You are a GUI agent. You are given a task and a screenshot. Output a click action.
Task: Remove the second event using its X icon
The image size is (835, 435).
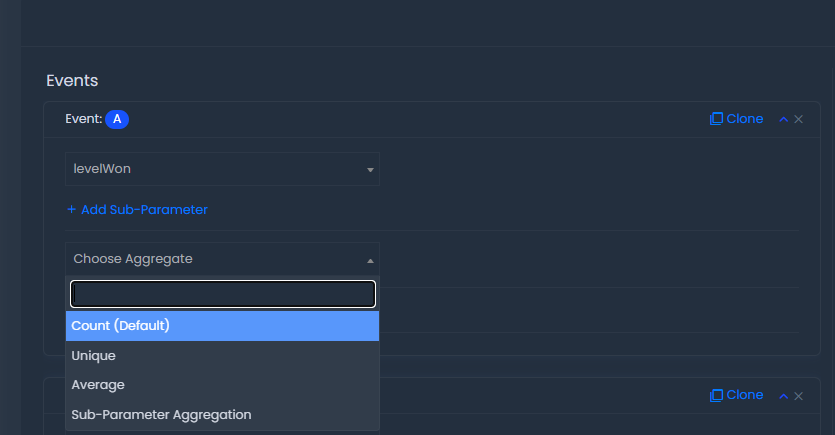[x=798, y=396]
